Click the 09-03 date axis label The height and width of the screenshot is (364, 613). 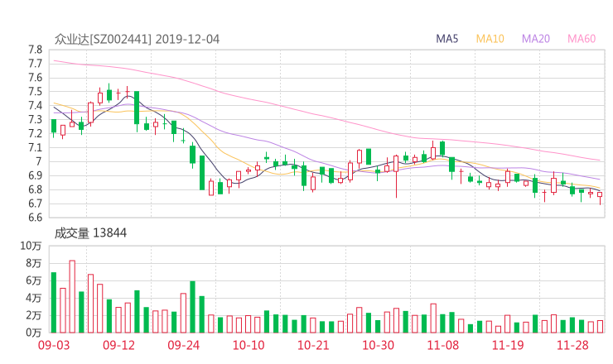[x=54, y=345]
